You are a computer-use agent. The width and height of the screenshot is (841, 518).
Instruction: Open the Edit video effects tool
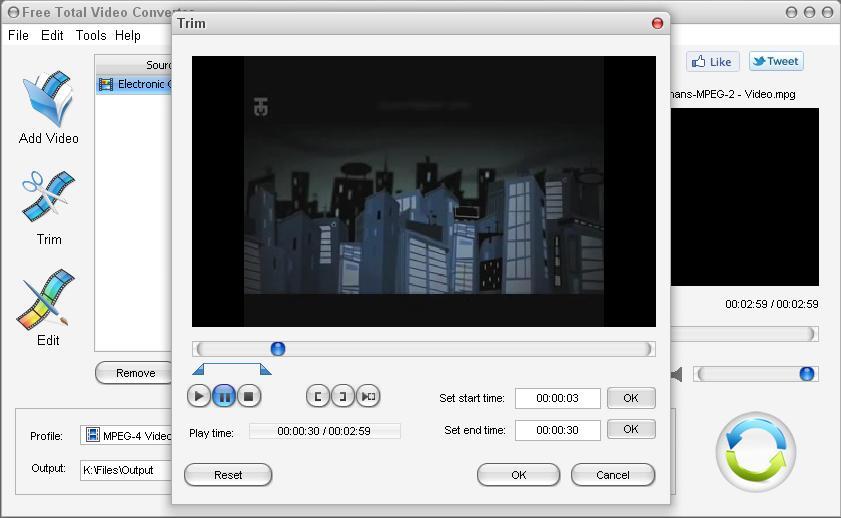tap(47, 299)
